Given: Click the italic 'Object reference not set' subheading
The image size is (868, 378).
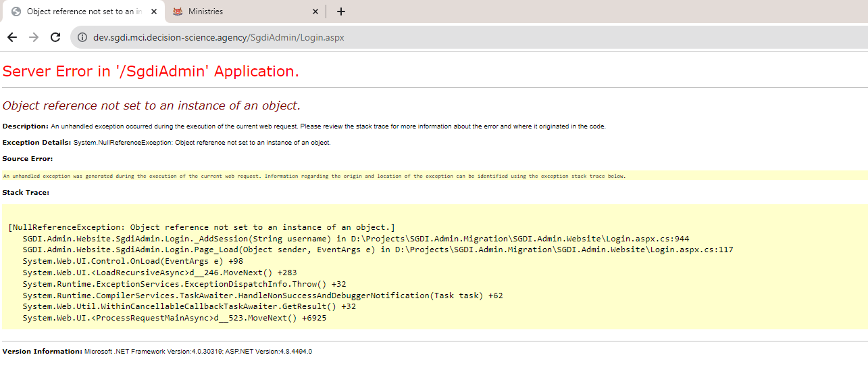Looking at the screenshot, I should tap(151, 105).
